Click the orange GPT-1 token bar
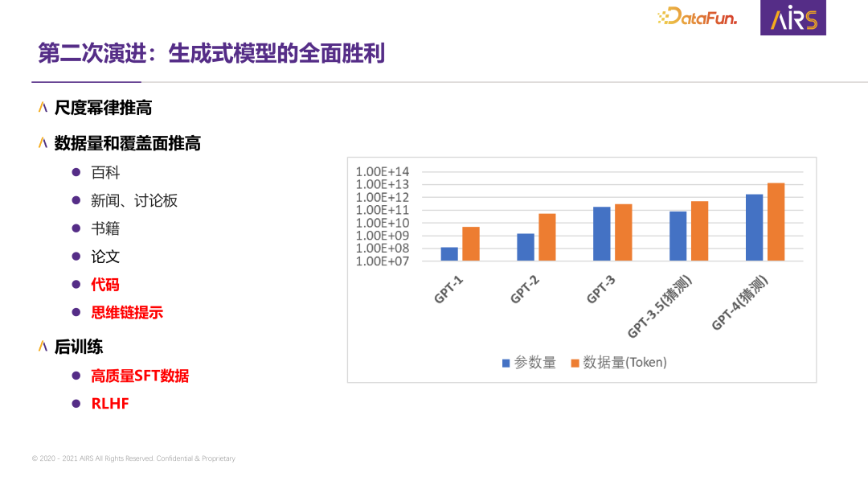 coord(471,244)
